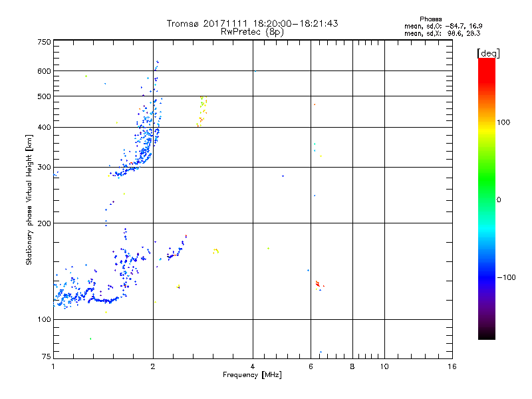Click the red echo cluster near 6 MHz
Viewport: 532px width, 399px height.
pos(318,284)
